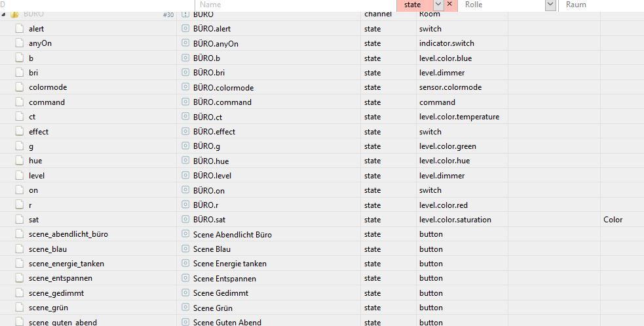Clear the state filter with the X
This screenshot has width=644, height=326.
coord(449,4)
